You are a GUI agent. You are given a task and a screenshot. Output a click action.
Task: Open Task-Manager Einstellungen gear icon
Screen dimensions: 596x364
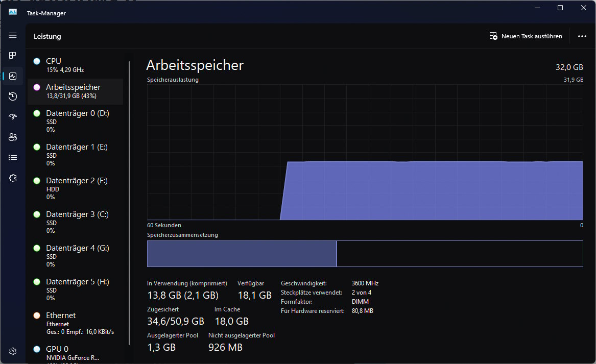pyautogui.click(x=12, y=351)
